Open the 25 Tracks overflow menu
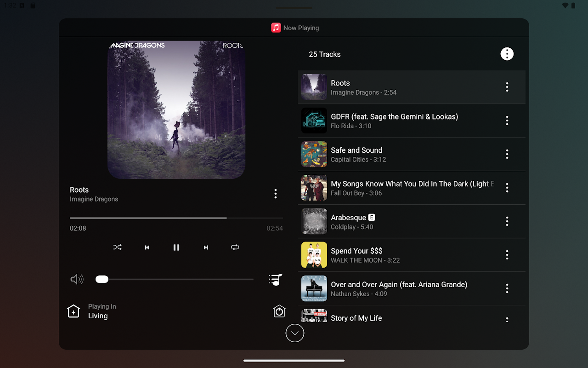588x368 pixels. pyautogui.click(x=507, y=54)
